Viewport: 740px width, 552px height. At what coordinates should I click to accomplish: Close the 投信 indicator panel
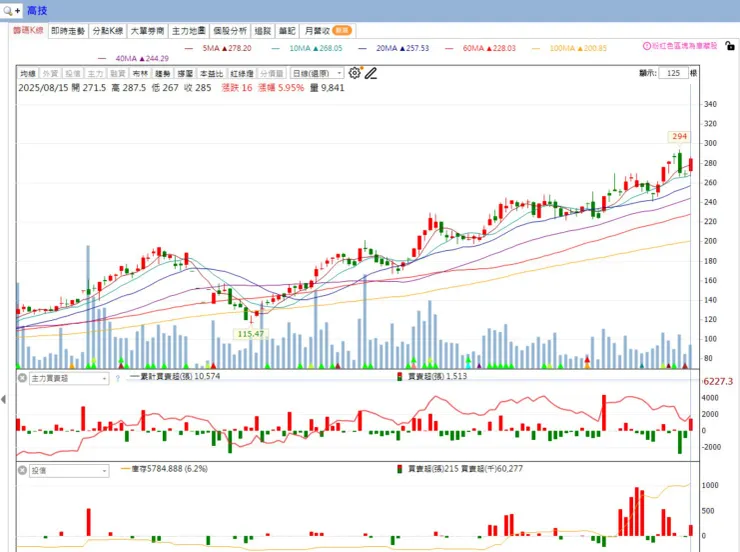(x=22, y=470)
